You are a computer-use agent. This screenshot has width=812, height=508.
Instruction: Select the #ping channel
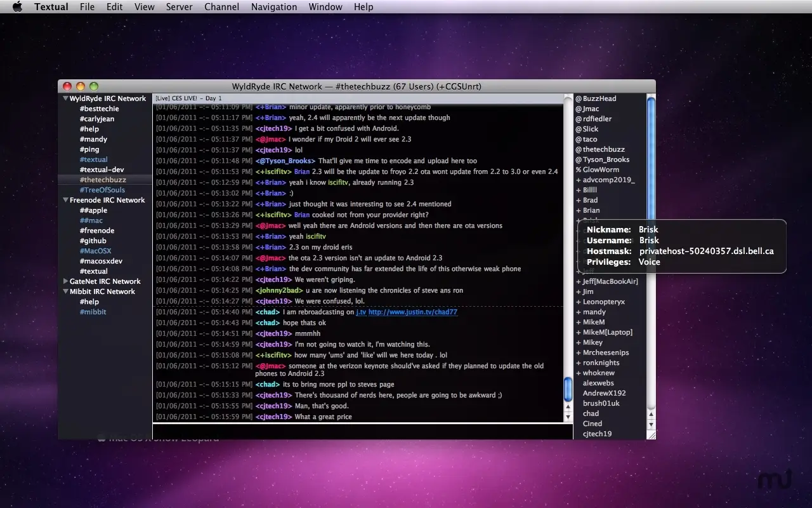89,149
